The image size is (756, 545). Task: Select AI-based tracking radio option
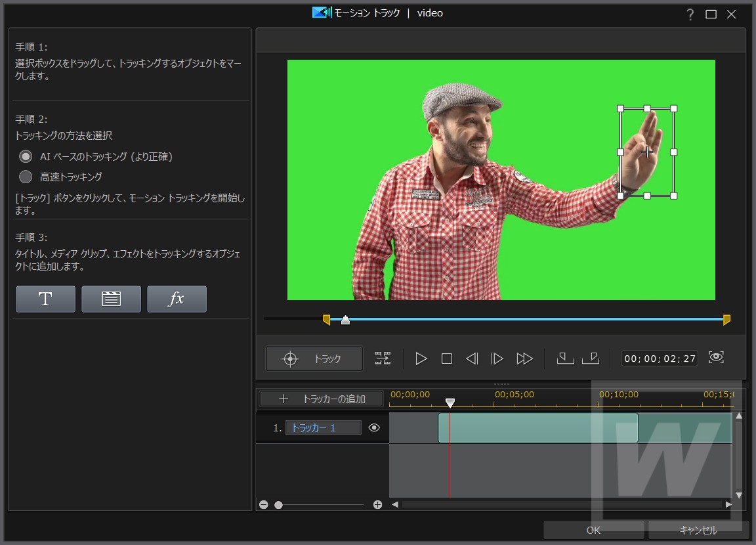tap(26, 156)
